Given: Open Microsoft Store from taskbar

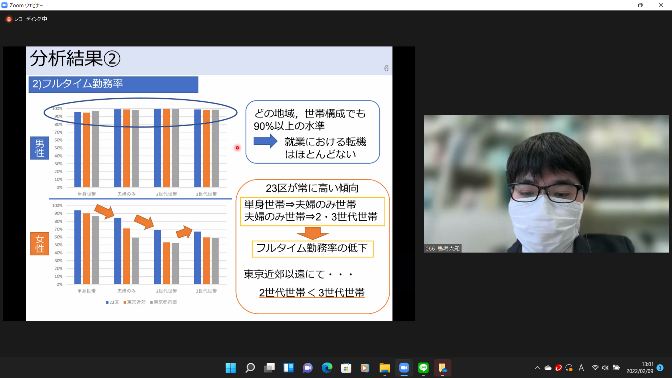Looking at the screenshot, I should (x=346, y=368).
